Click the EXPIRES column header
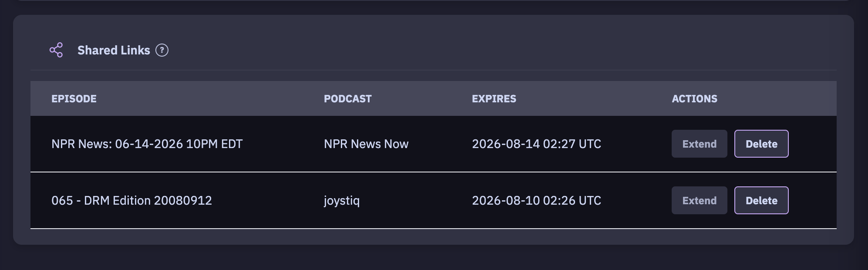This screenshot has width=868, height=270. [494, 99]
